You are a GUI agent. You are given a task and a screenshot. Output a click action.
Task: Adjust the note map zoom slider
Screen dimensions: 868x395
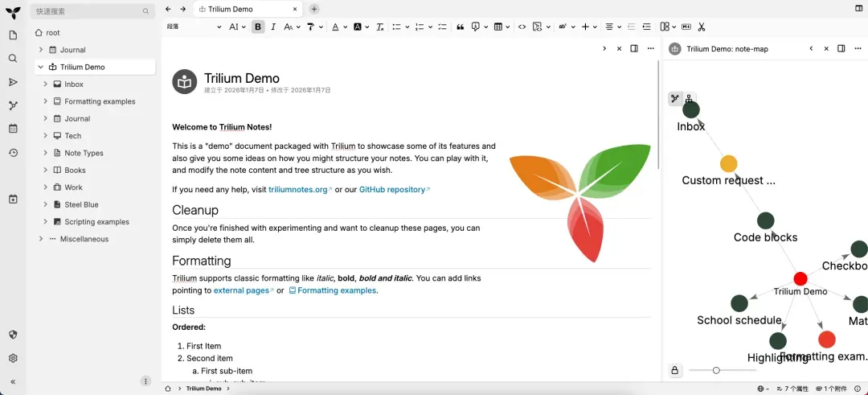click(x=716, y=370)
